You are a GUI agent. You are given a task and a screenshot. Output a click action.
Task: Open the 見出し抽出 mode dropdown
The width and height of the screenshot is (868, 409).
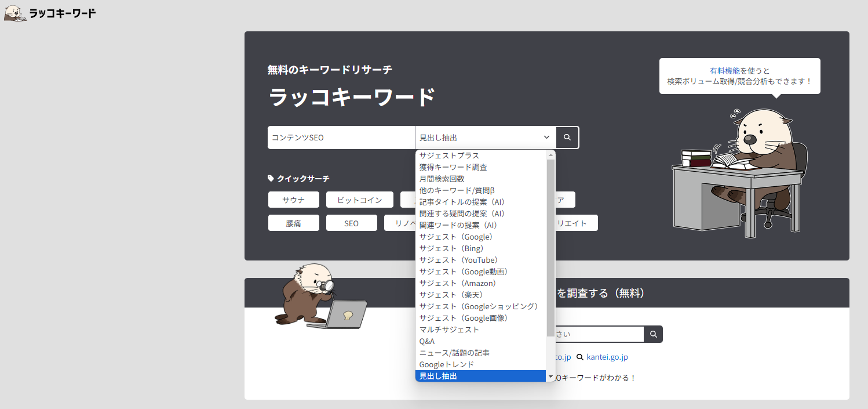pyautogui.click(x=486, y=137)
